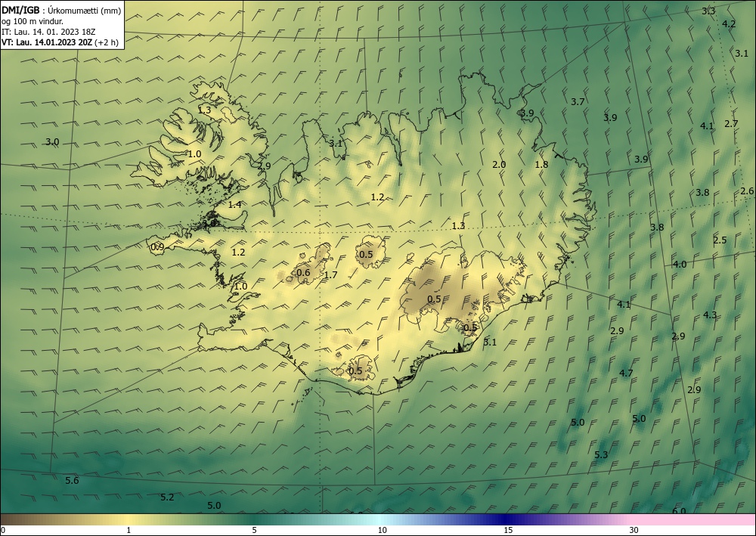Click the 0.9 value on the western peninsula tip
756x536 pixels.
pos(158,247)
